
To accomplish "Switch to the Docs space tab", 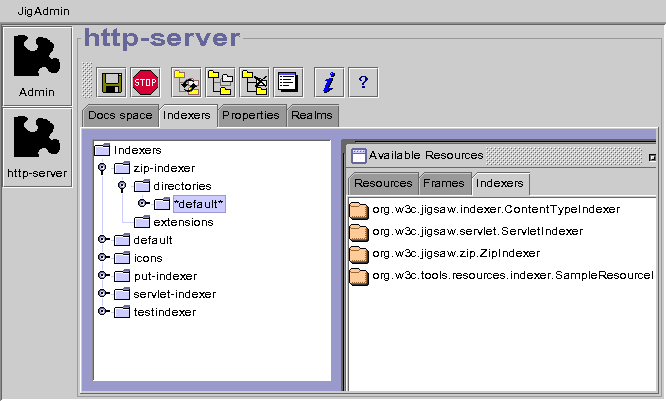I will [119, 115].
